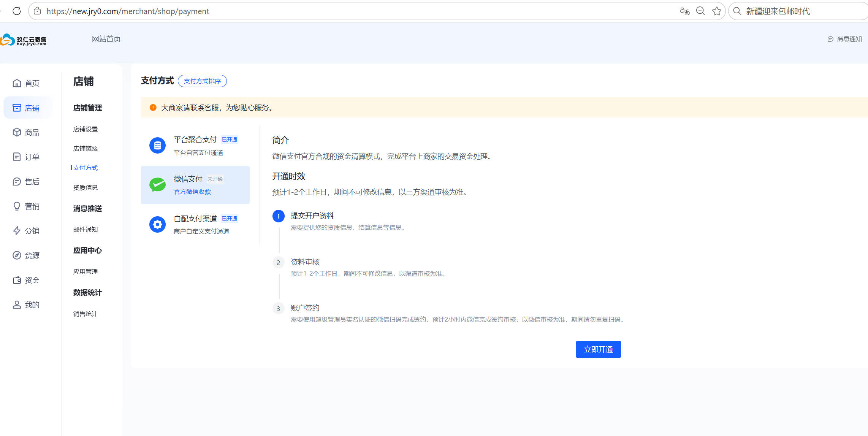Open 资金 in the sidebar
The width and height of the screenshot is (868, 436).
tap(26, 280)
